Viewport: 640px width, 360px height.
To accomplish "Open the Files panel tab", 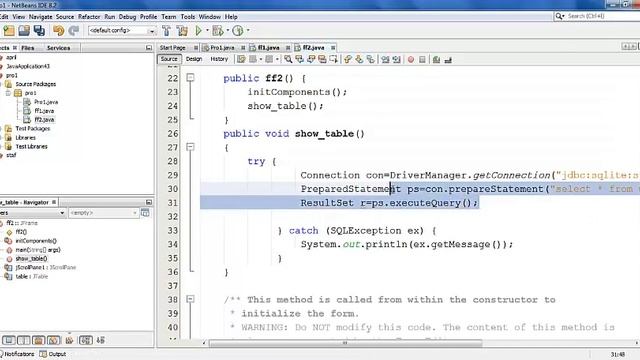I will click(28, 48).
